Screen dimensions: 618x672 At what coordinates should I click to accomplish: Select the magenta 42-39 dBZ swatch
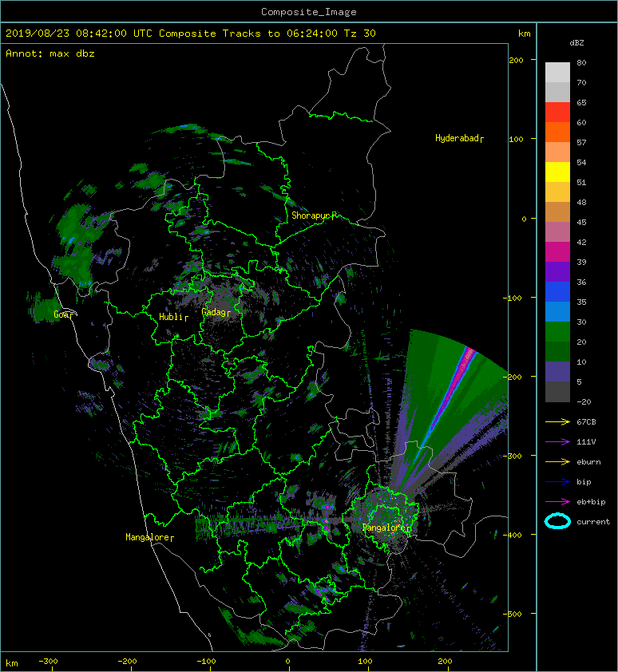pos(557,251)
